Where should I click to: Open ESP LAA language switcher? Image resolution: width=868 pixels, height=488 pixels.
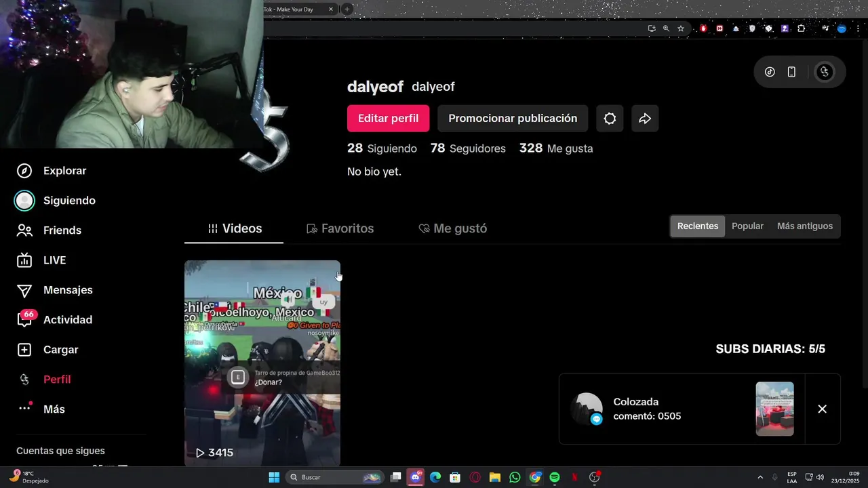click(x=792, y=477)
